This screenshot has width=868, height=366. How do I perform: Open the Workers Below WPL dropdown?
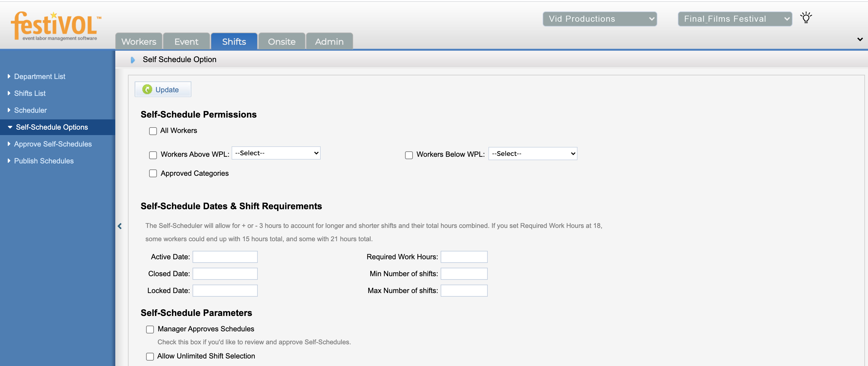point(532,154)
